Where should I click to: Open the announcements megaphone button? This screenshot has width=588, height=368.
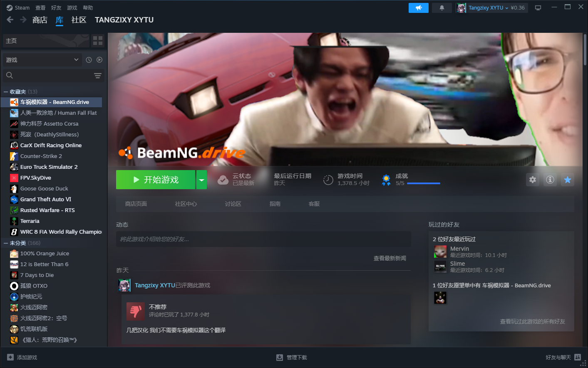419,8
